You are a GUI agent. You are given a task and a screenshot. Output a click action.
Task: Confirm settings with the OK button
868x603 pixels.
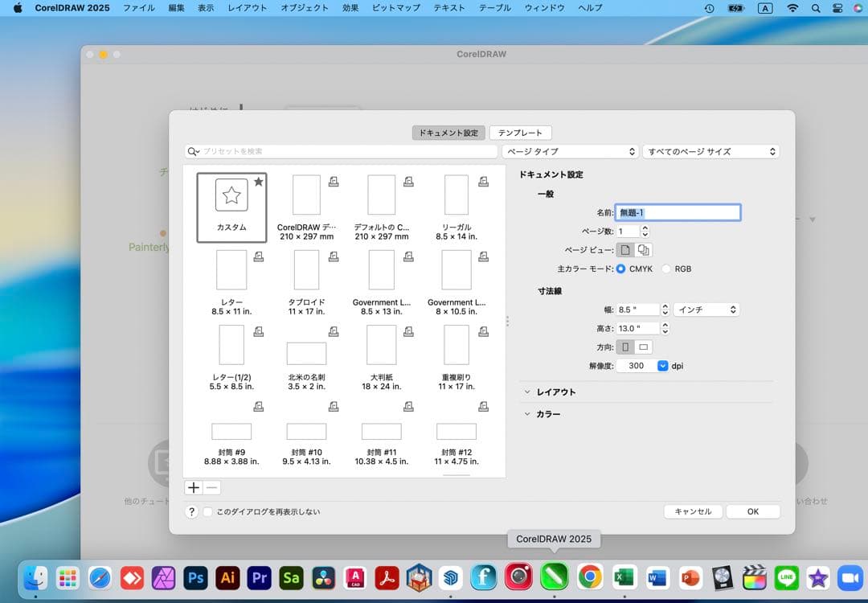click(752, 511)
